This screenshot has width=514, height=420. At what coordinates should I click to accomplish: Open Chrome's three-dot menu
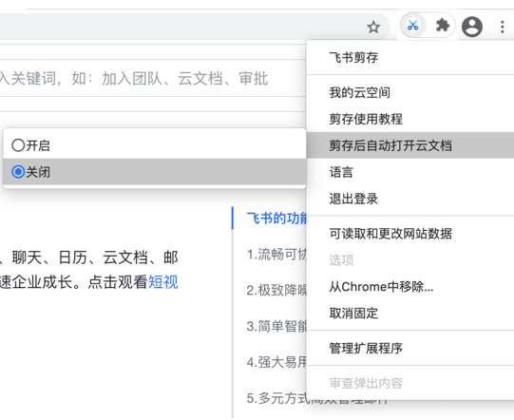coord(502,27)
